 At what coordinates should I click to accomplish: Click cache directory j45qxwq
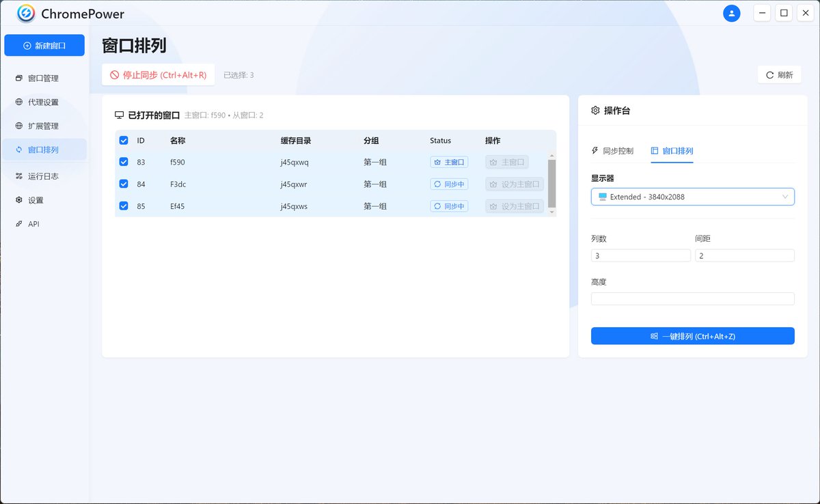click(295, 163)
